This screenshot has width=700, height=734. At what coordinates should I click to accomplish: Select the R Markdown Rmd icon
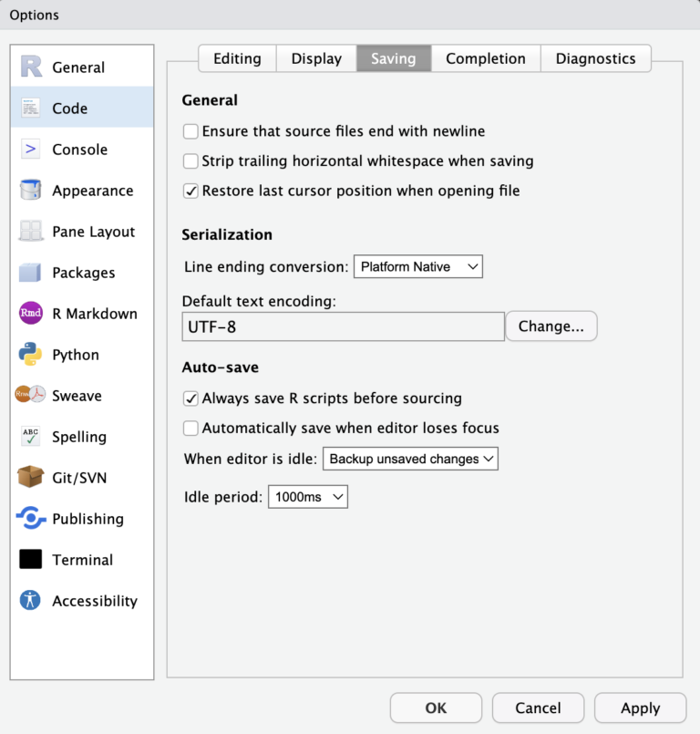pos(31,314)
